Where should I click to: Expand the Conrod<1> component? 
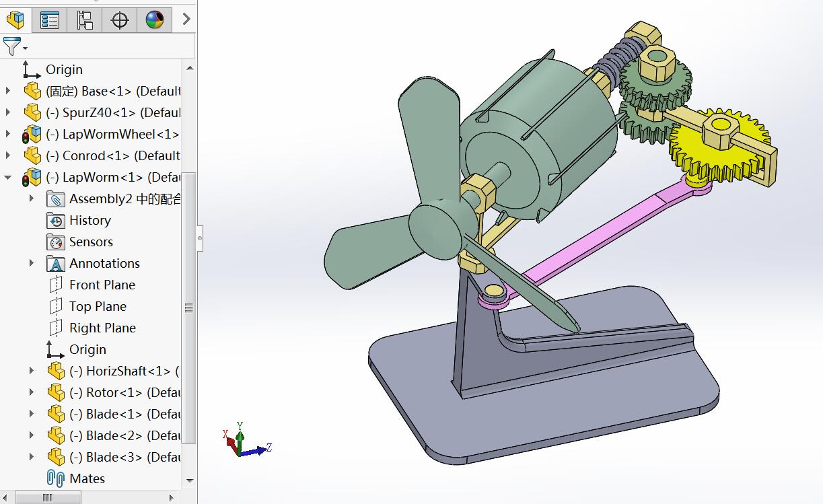click(8, 155)
